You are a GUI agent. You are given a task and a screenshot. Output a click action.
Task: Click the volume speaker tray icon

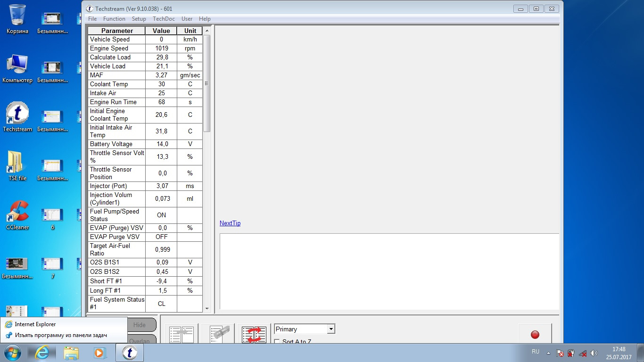(594, 353)
